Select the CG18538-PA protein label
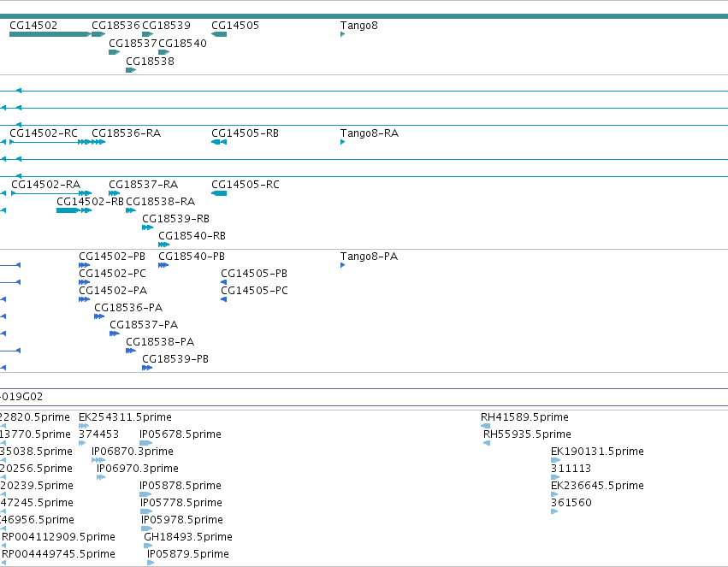This screenshot has height=567, width=728. (160, 342)
